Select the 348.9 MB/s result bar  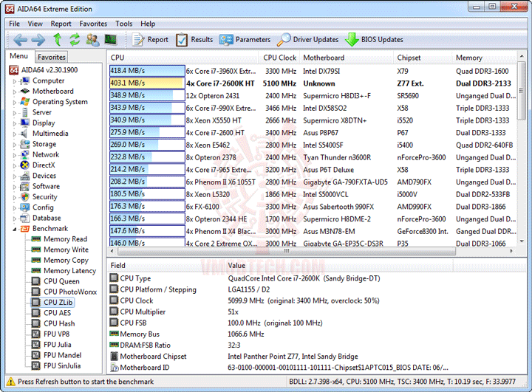pyautogui.click(x=147, y=96)
